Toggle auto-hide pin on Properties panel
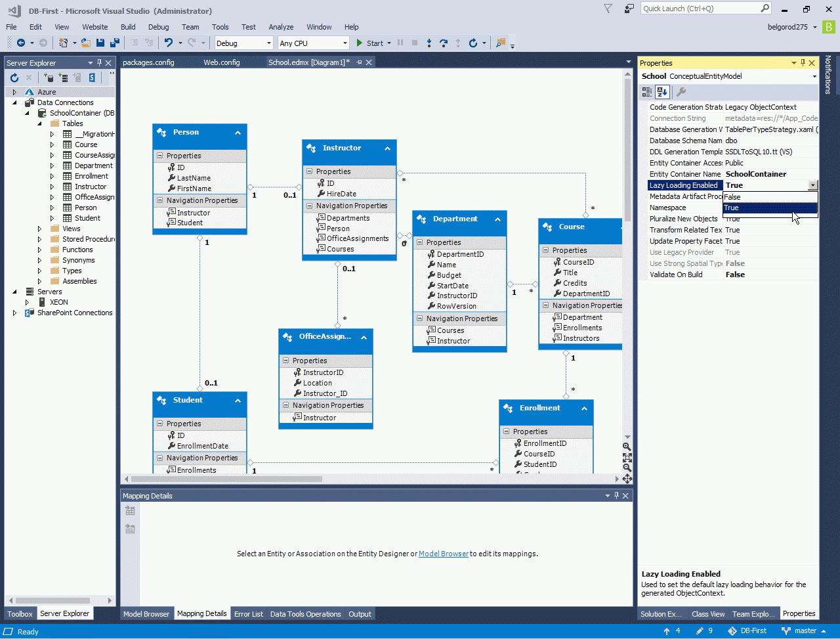Screen dimensions: 840x639 pos(803,63)
